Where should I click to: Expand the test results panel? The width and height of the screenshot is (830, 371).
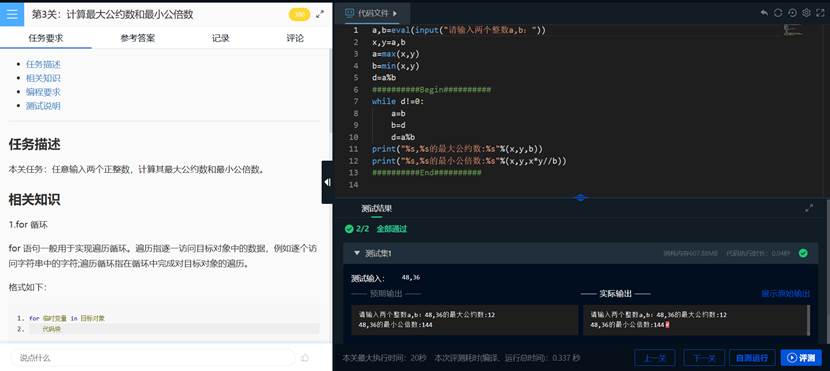pyautogui.click(x=809, y=209)
